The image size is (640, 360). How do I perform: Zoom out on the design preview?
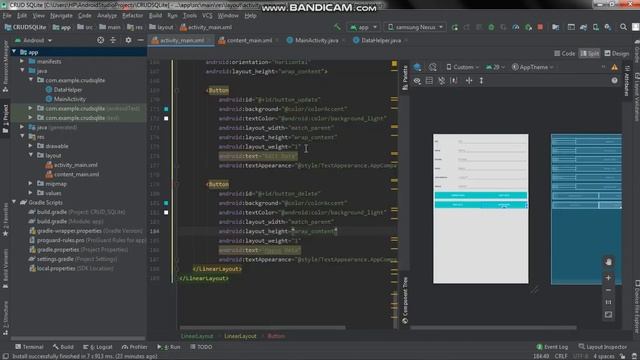coord(608,290)
